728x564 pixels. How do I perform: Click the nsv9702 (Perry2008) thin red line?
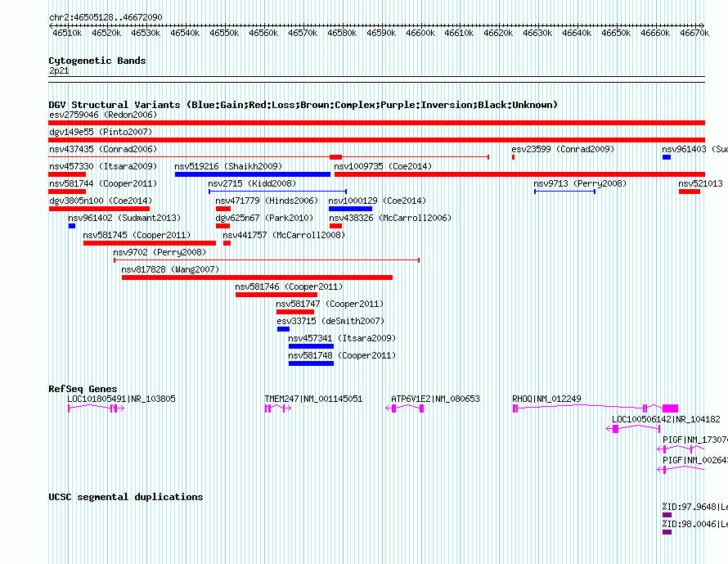[x=267, y=260]
